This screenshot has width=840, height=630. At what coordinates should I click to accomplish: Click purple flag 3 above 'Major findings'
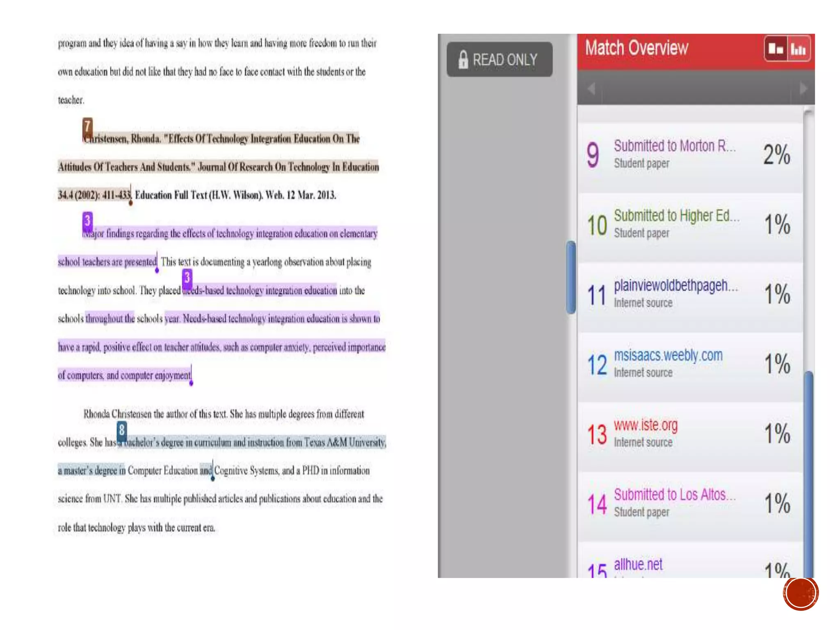pos(87,221)
